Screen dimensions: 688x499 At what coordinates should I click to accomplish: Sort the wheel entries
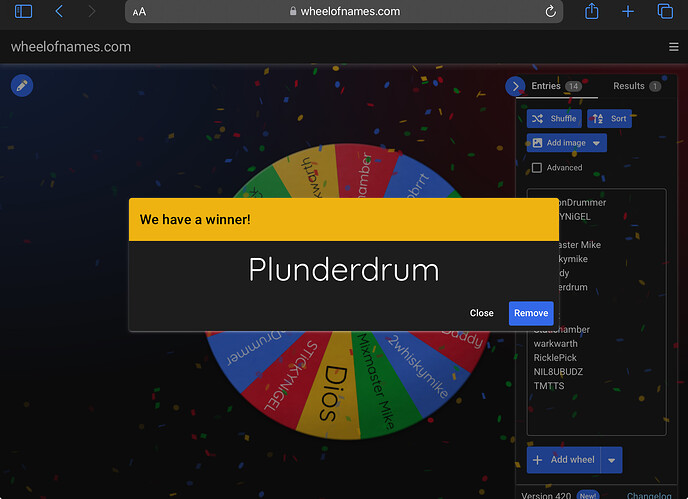[x=609, y=118]
